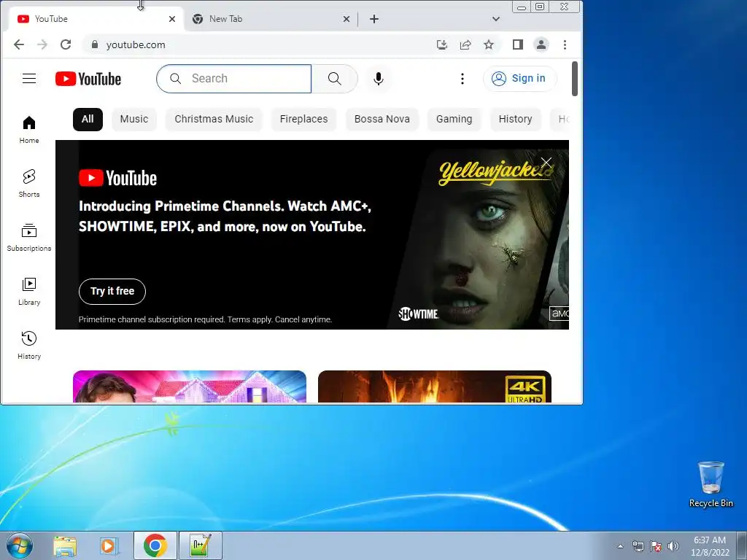
Task: Close the YouTube tab
Action: coord(172,19)
